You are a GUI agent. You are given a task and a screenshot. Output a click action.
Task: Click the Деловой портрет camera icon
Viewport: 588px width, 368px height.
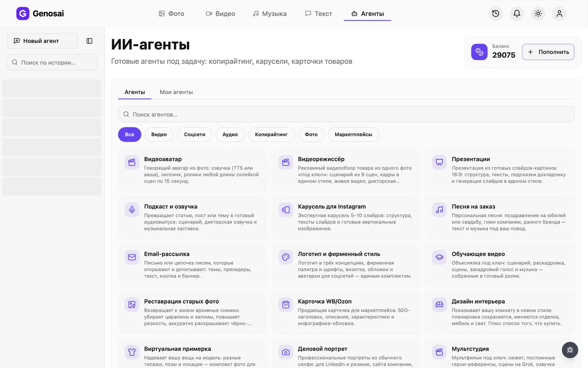(x=286, y=352)
